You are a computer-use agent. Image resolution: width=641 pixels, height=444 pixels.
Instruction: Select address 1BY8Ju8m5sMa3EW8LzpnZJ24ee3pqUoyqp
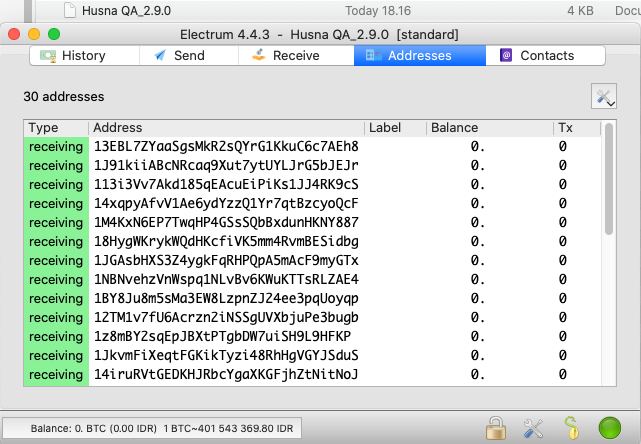click(x=226, y=298)
